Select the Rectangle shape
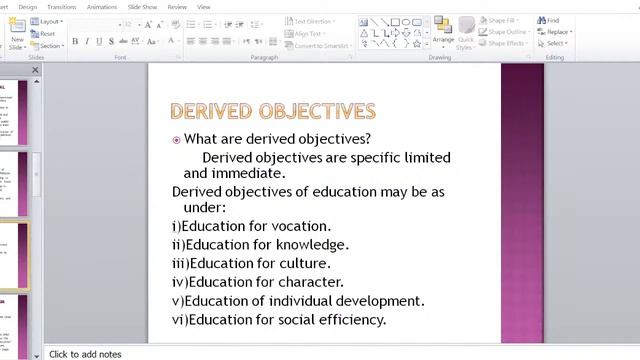 (x=395, y=22)
